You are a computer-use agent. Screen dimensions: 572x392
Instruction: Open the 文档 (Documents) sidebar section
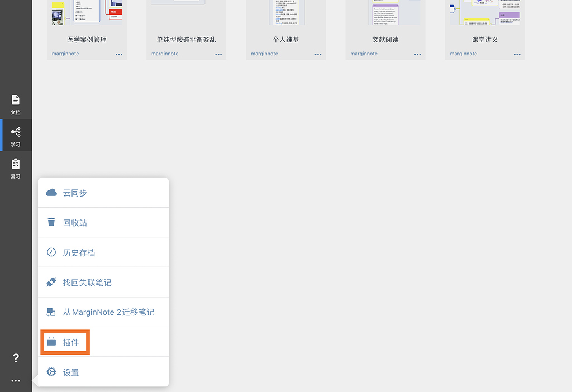16,104
